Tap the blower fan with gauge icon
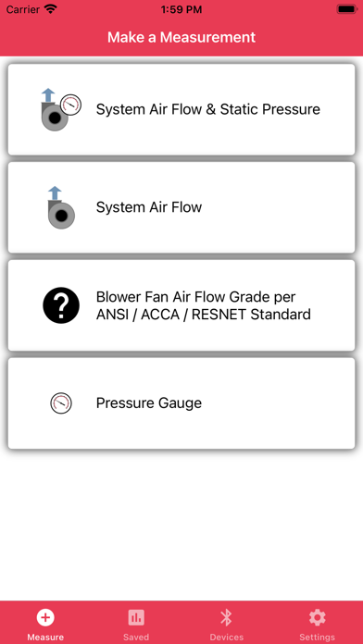Viewport: 363px width, 644px height. (x=61, y=109)
